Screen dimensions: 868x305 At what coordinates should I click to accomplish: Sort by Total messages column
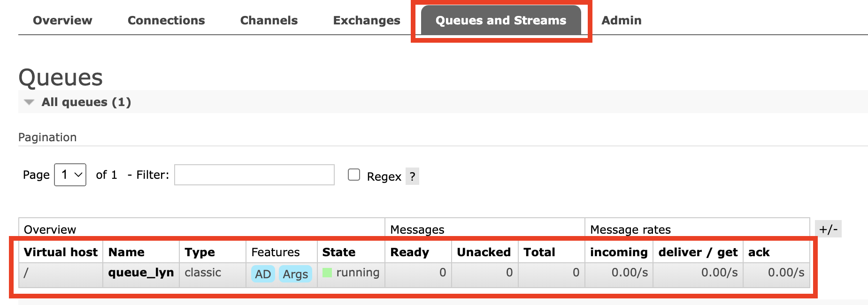(539, 252)
